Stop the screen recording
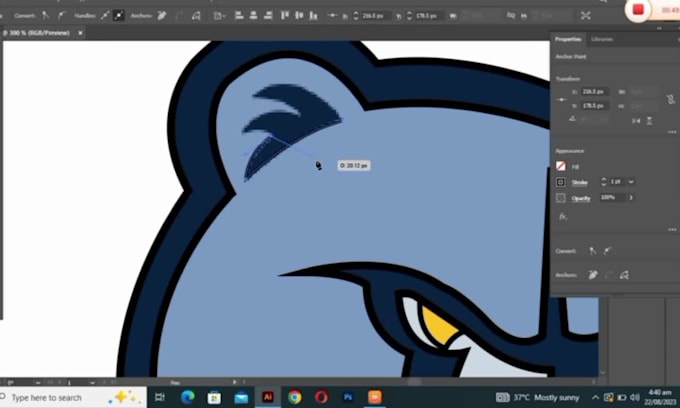 638,9
